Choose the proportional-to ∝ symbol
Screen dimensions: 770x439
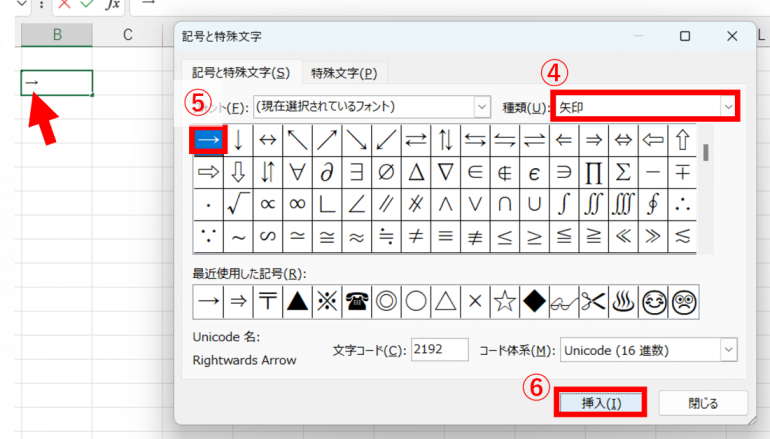[268, 204]
